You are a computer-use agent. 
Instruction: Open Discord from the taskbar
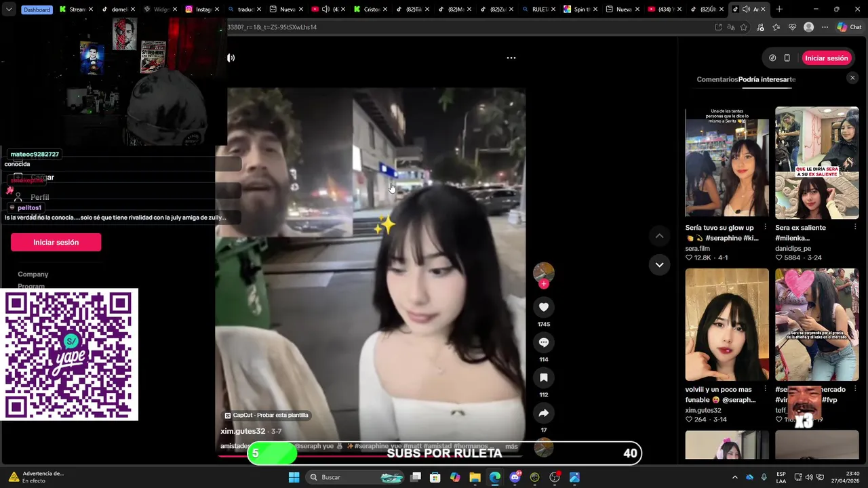[515, 477]
